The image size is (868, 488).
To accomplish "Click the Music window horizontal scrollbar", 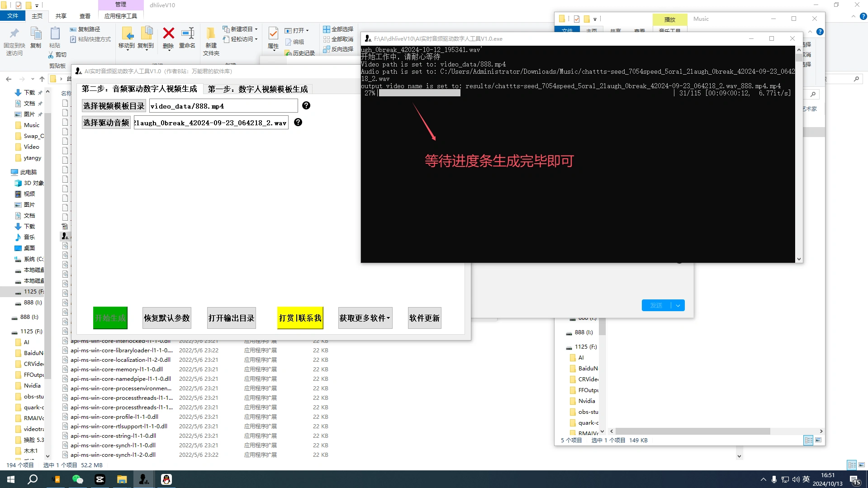I will [692, 431].
